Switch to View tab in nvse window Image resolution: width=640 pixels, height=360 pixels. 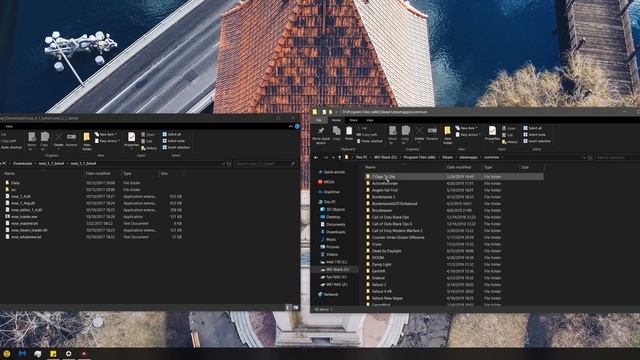pyautogui.click(x=9, y=127)
